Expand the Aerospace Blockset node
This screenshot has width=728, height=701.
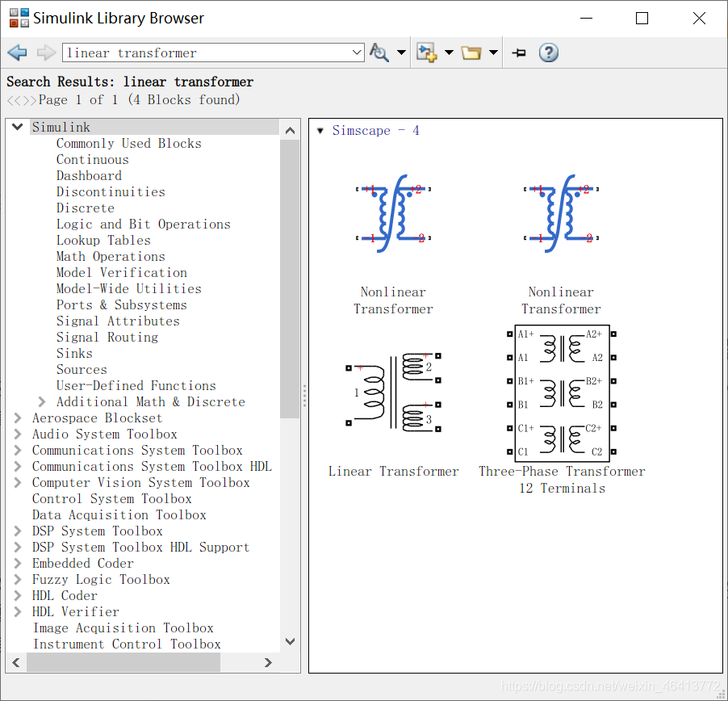click(x=18, y=418)
